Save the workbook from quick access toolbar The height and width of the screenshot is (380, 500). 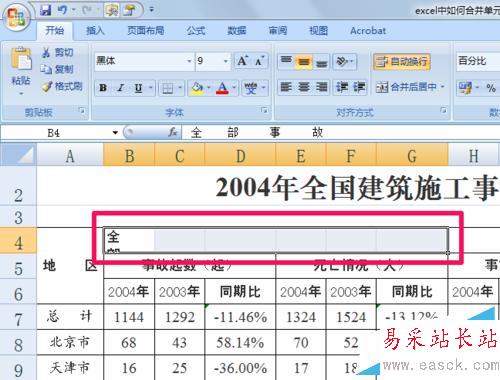(x=46, y=10)
